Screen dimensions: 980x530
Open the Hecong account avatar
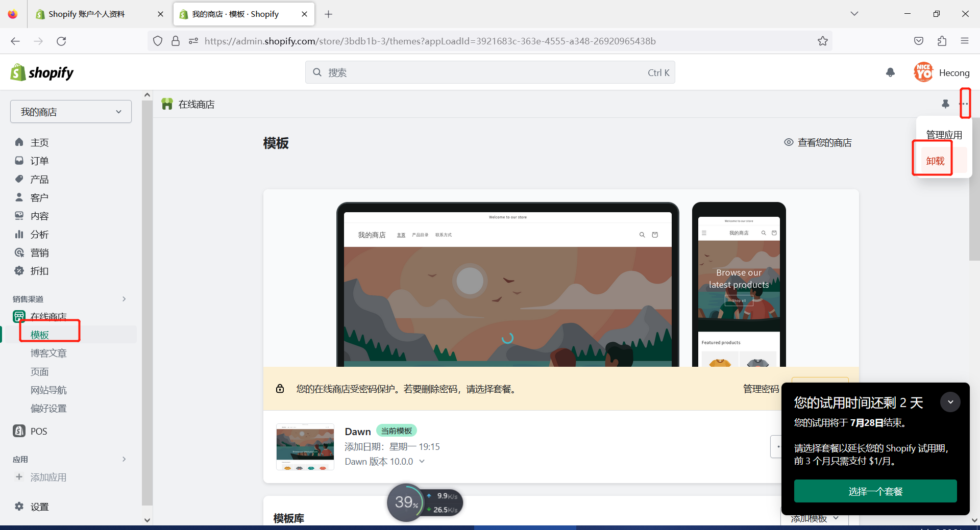point(923,72)
